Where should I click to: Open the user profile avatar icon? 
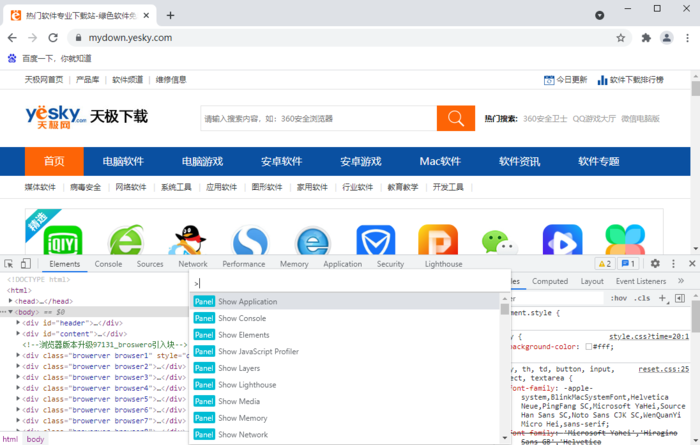(x=667, y=38)
